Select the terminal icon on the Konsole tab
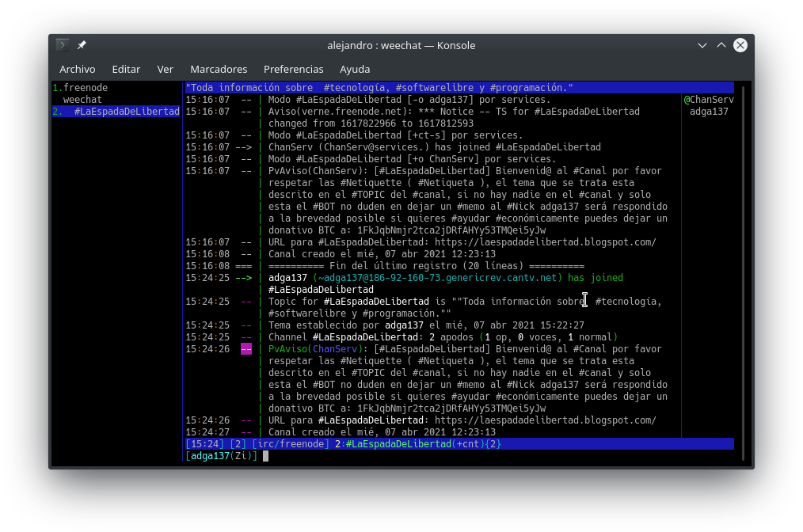Viewport: 803px width, 532px height. [x=63, y=45]
